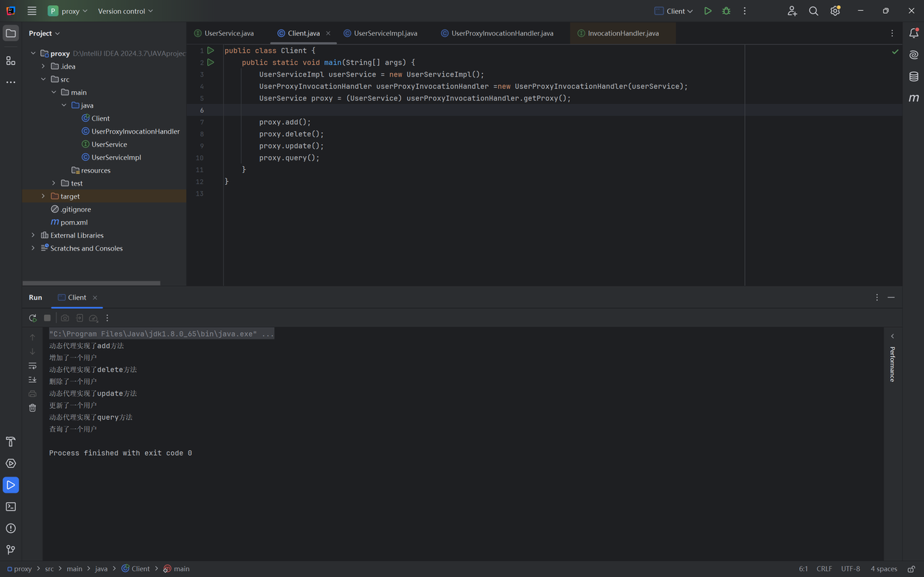This screenshot has height=577, width=924.
Task: Expand the target folder
Action: click(43, 196)
